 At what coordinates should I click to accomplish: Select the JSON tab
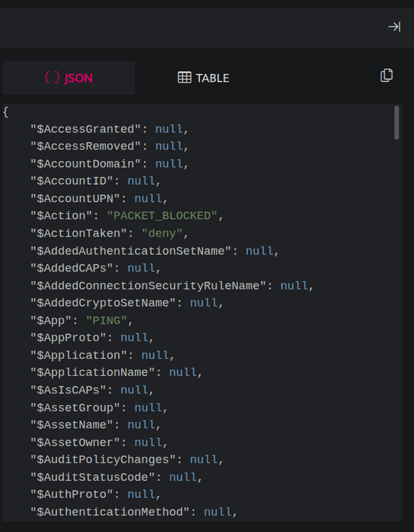[68, 77]
